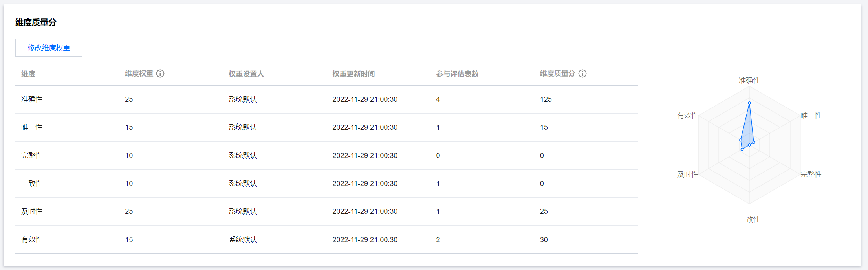Select the 有效性 table row name

pyautogui.click(x=32, y=240)
